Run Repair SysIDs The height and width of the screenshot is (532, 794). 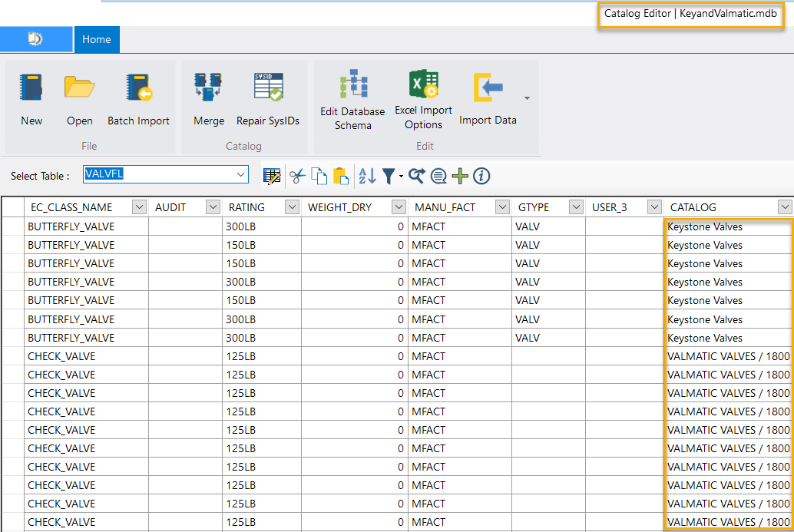point(268,89)
